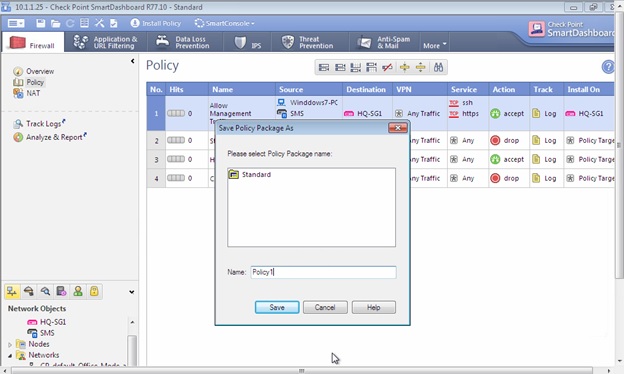Collapse the Networks tree folder
This screenshot has width=624, height=374.
[10, 355]
